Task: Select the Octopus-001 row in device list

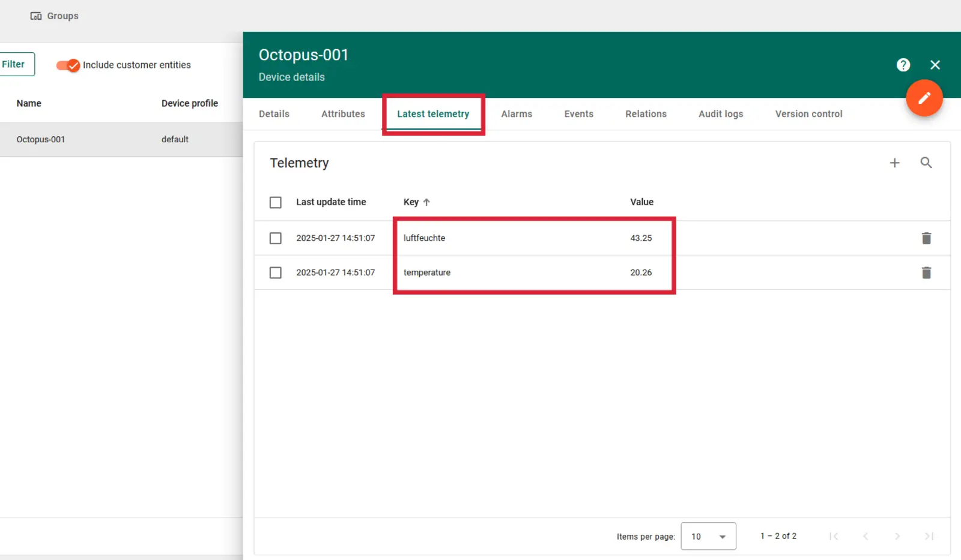Action: pyautogui.click(x=41, y=139)
